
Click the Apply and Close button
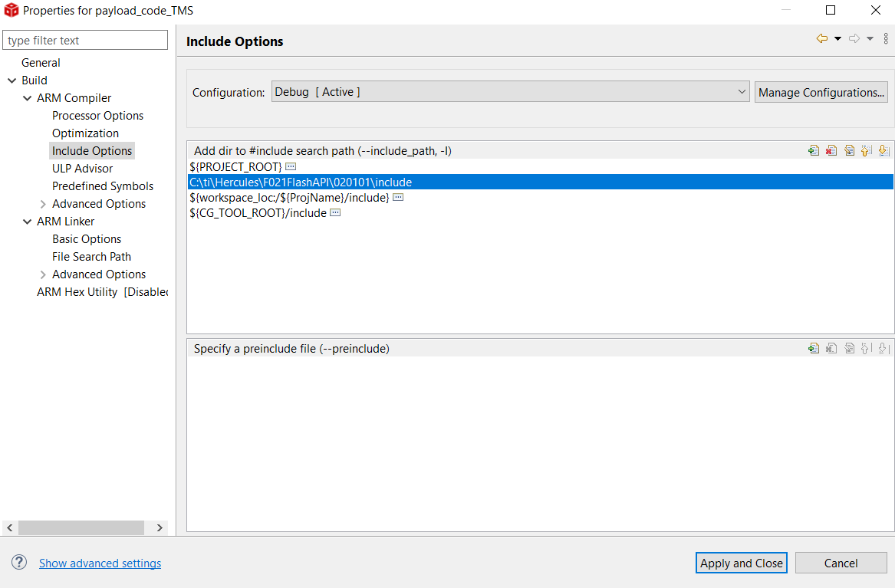point(741,563)
